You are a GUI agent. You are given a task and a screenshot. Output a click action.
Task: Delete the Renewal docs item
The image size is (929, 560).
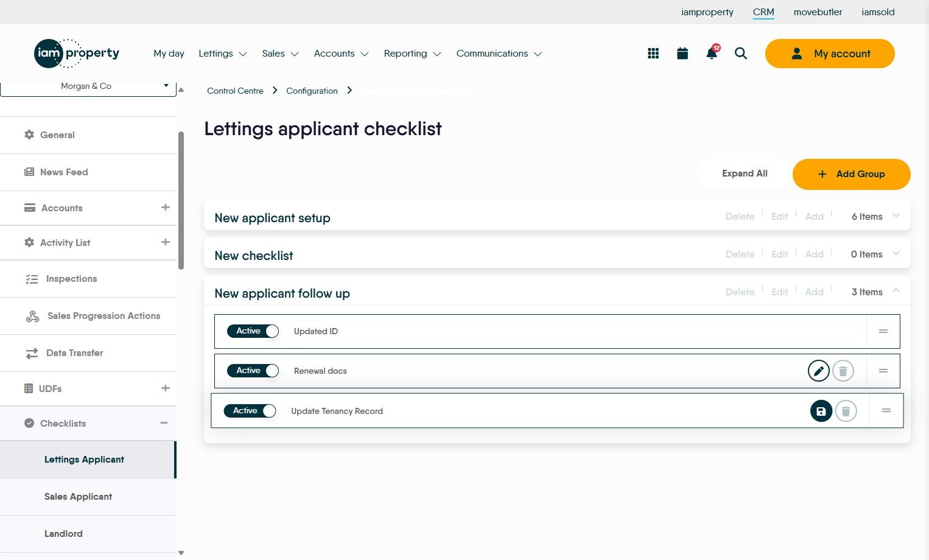pyautogui.click(x=843, y=371)
